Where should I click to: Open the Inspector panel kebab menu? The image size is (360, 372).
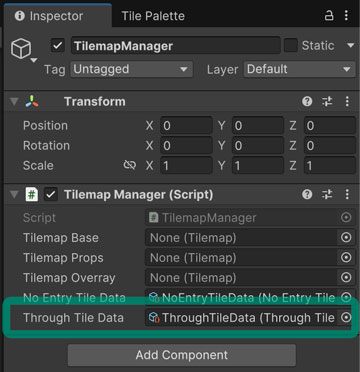click(347, 16)
